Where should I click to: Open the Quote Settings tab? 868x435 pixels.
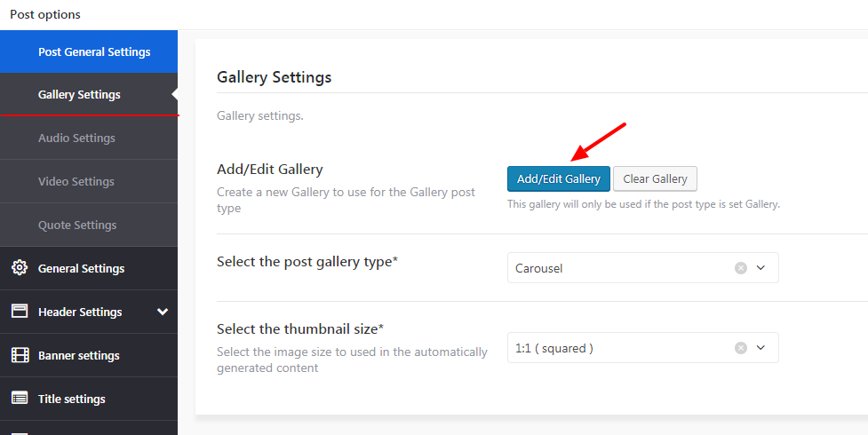77,225
